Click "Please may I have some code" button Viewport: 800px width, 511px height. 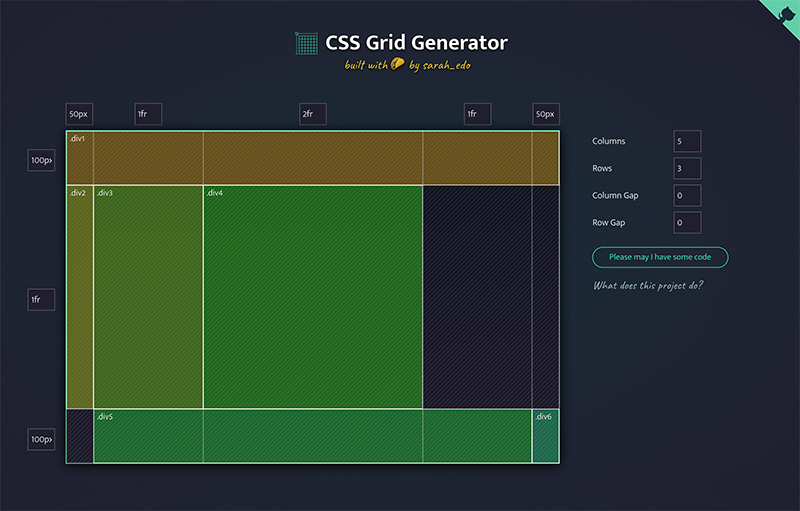(x=660, y=257)
